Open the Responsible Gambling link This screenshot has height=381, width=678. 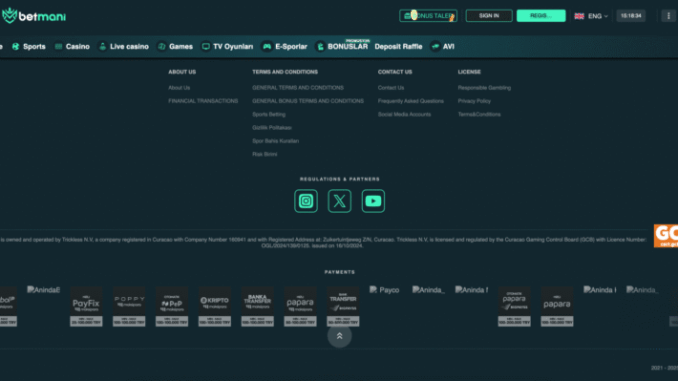tap(484, 88)
